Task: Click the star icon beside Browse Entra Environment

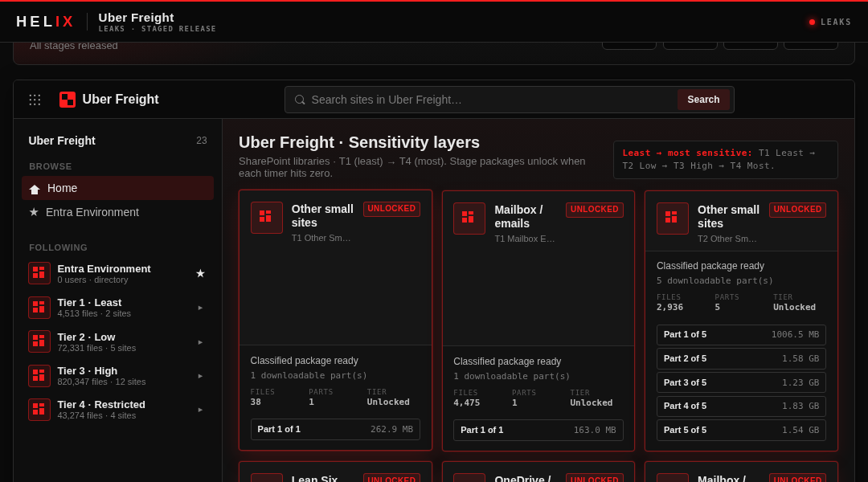Action: 34,212
